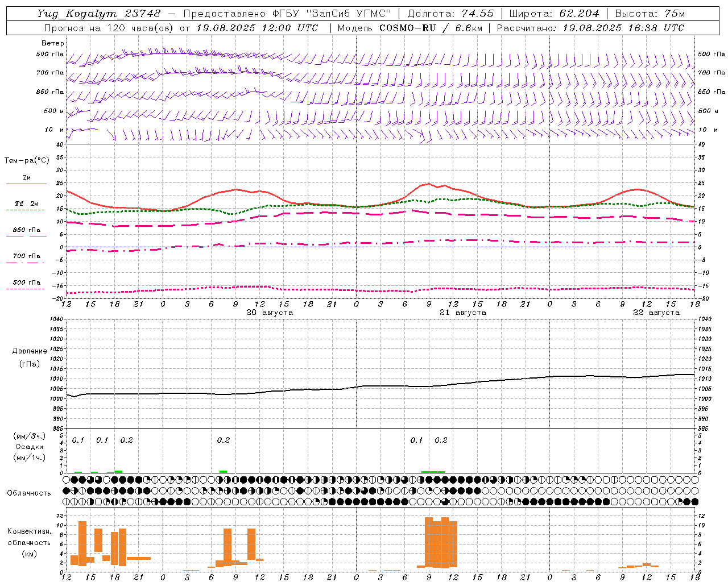
Task: Click the Осадки label
Action: pyautogui.click(x=30, y=447)
